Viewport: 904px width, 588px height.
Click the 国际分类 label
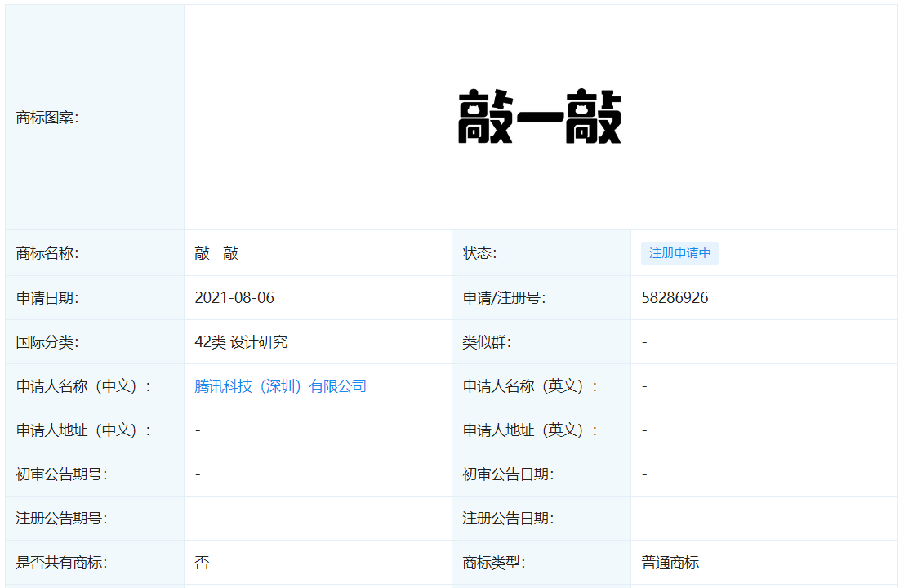(47, 342)
